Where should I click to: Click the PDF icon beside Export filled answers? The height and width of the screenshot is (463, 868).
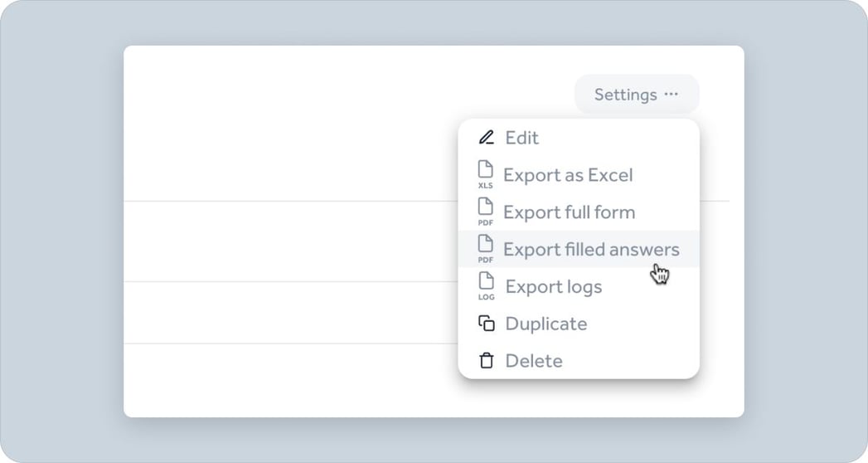tap(486, 249)
